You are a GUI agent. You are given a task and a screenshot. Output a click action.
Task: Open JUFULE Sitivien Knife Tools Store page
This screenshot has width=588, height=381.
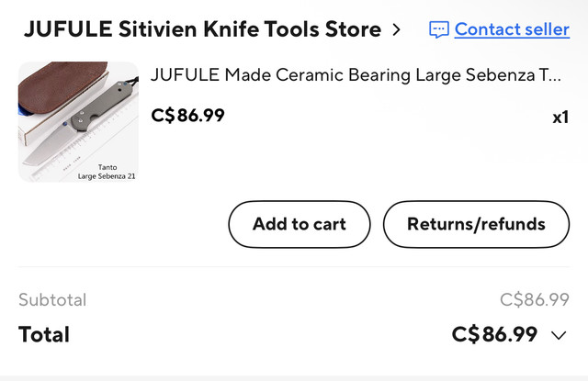(202, 29)
